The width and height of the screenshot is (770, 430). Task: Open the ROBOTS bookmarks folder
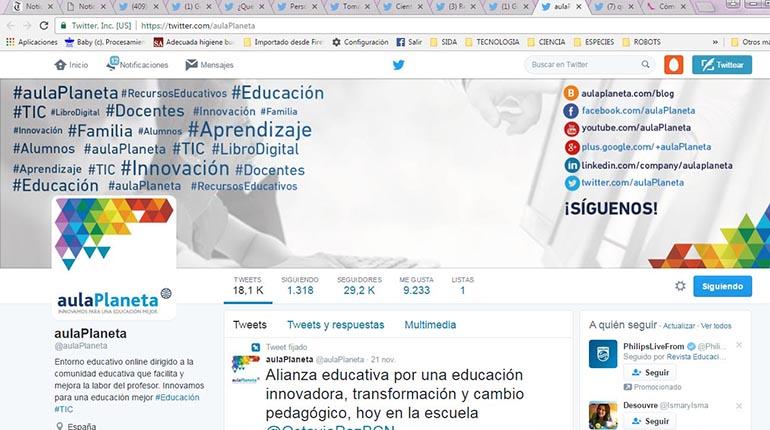click(641, 42)
